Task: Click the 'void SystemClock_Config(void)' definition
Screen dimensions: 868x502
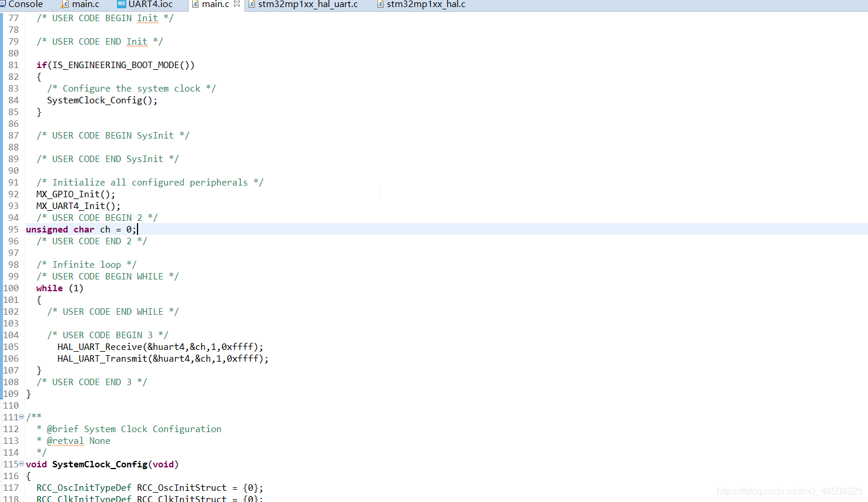Action: click(102, 464)
